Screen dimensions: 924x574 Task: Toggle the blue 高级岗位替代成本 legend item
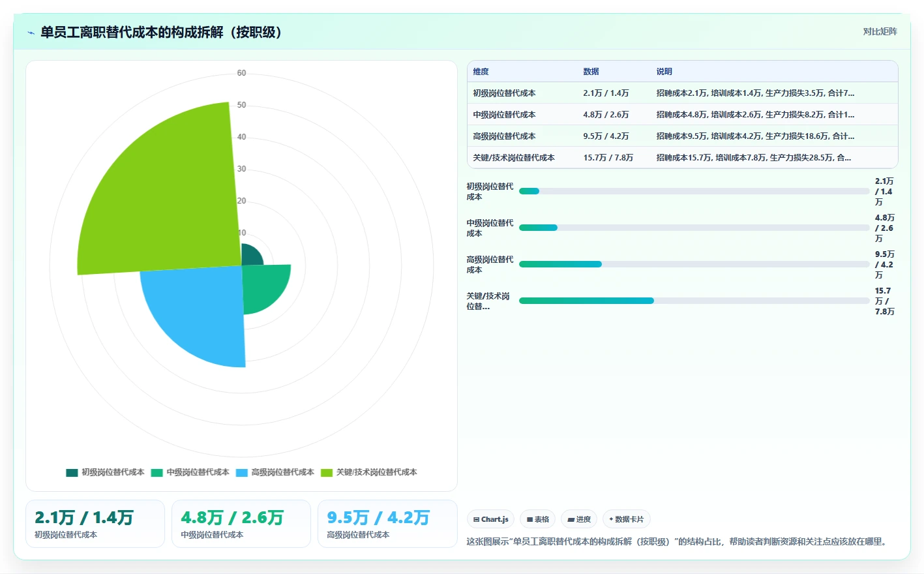pyautogui.click(x=275, y=472)
